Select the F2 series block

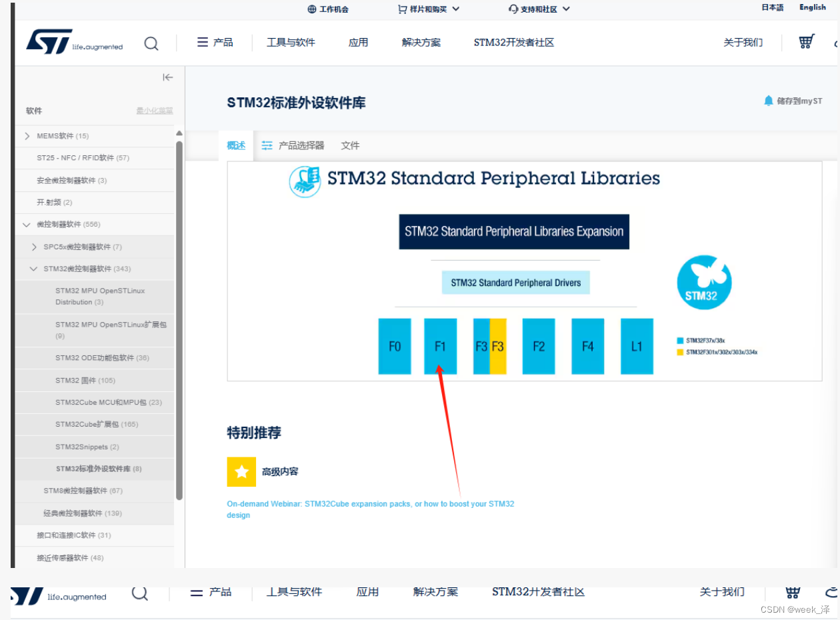(x=539, y=346)
